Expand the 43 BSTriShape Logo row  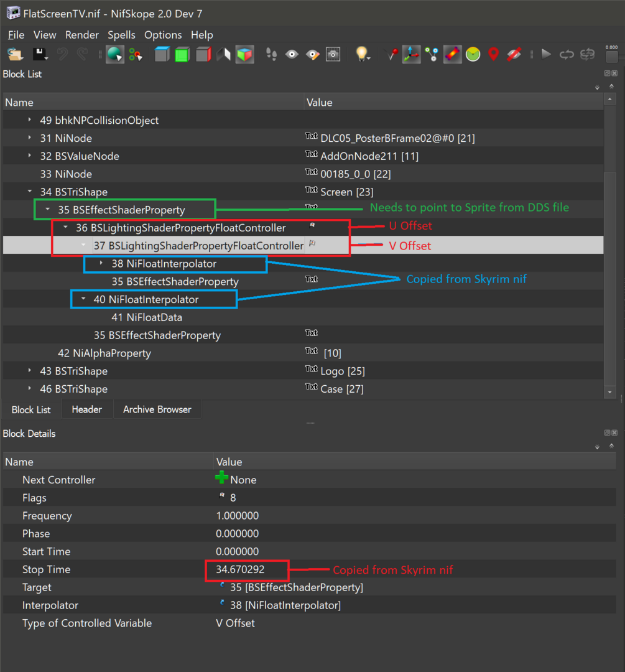coord(30,370)
